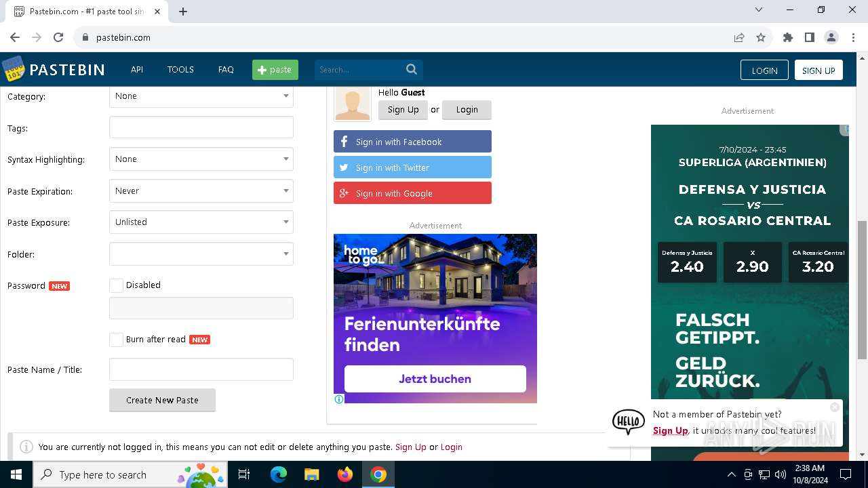
Task: Open the Chrome side panel
Action: click(x=810, y=37)
